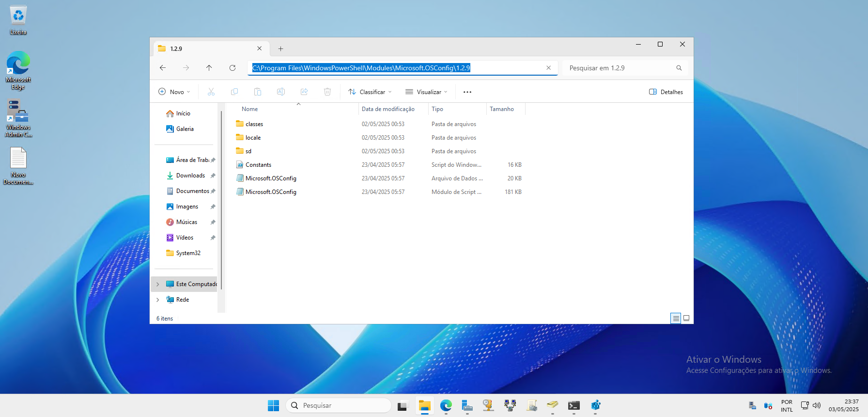Copy the selected item

[234, 92]
